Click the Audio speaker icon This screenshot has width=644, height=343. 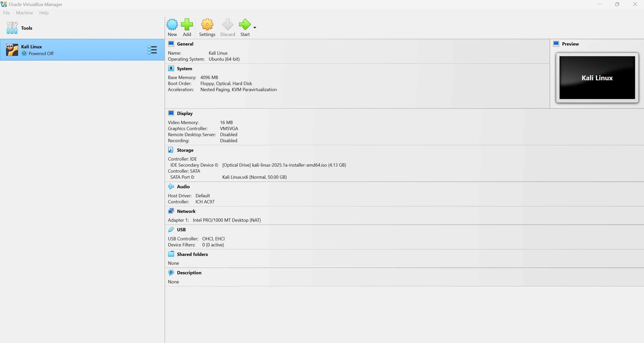coord(171,186)
